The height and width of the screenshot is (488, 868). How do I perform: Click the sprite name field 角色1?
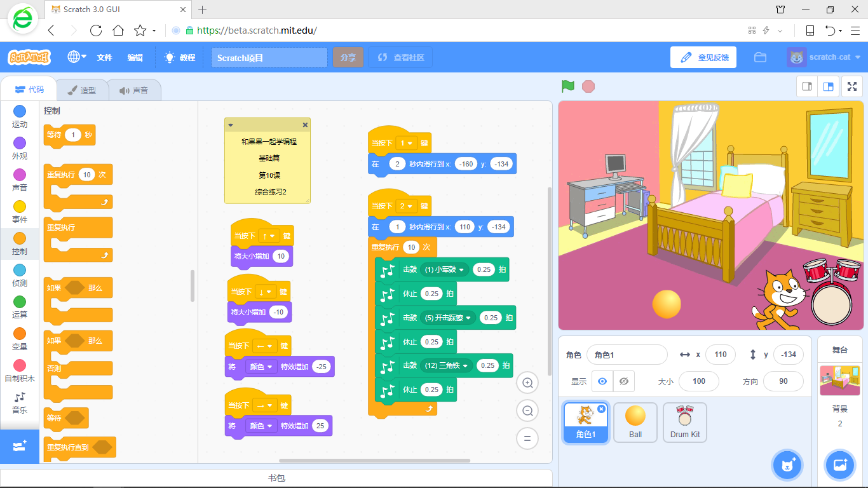(627, 355)
